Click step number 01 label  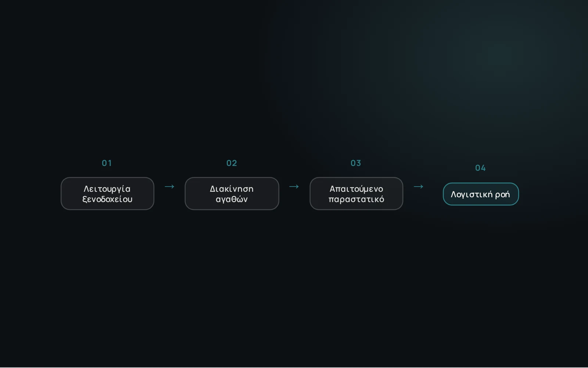click(107, 163)
